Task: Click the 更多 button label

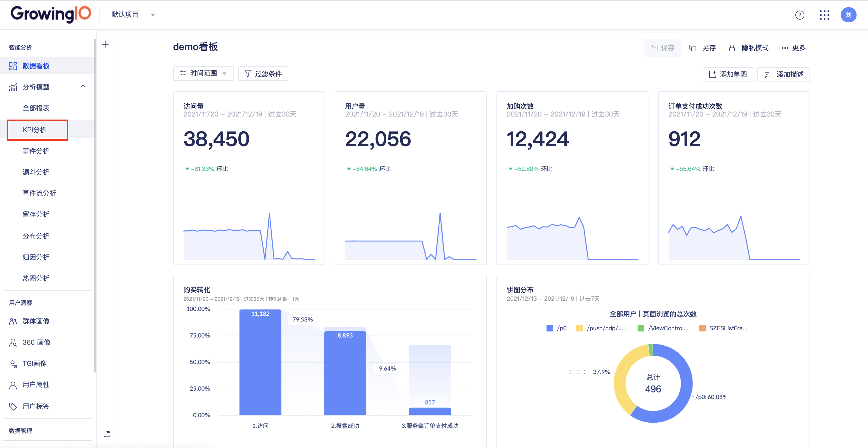Action: (x=799, y=48)
